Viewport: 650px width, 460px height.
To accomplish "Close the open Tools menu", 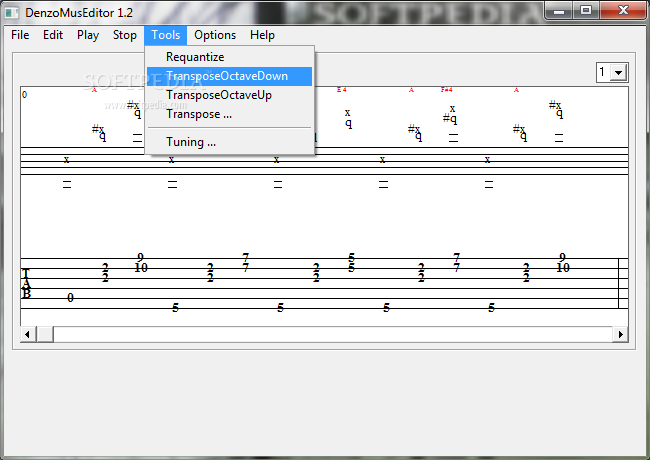I will 165,35.
